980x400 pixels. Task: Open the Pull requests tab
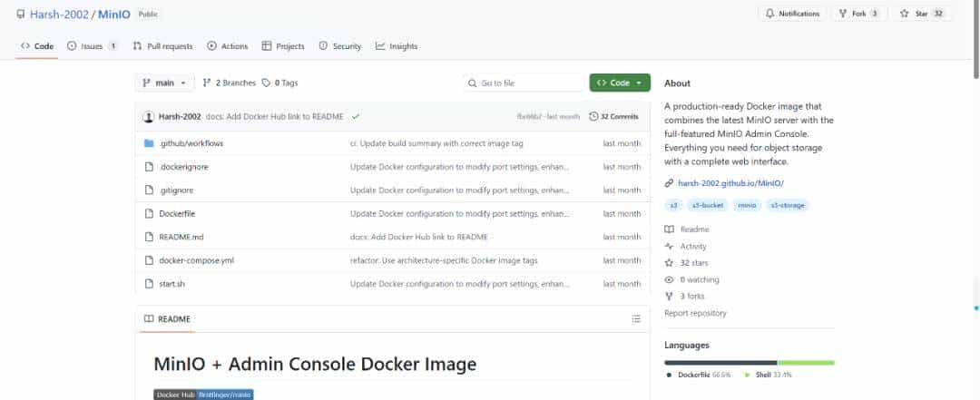coord(163,46)
